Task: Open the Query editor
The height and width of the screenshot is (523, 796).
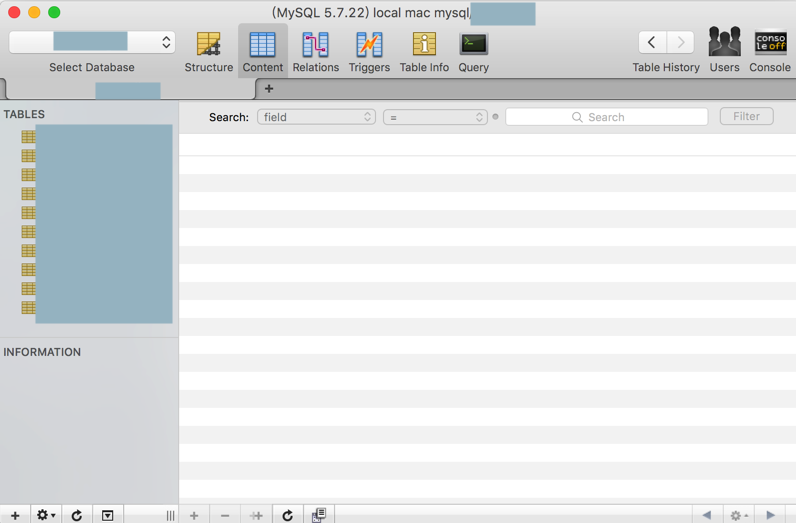Action: point(473,51)
